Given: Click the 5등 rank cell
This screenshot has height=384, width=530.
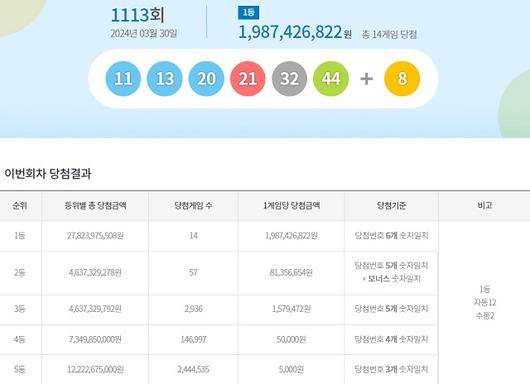Looking at the screenshot, I should (20, 369).
